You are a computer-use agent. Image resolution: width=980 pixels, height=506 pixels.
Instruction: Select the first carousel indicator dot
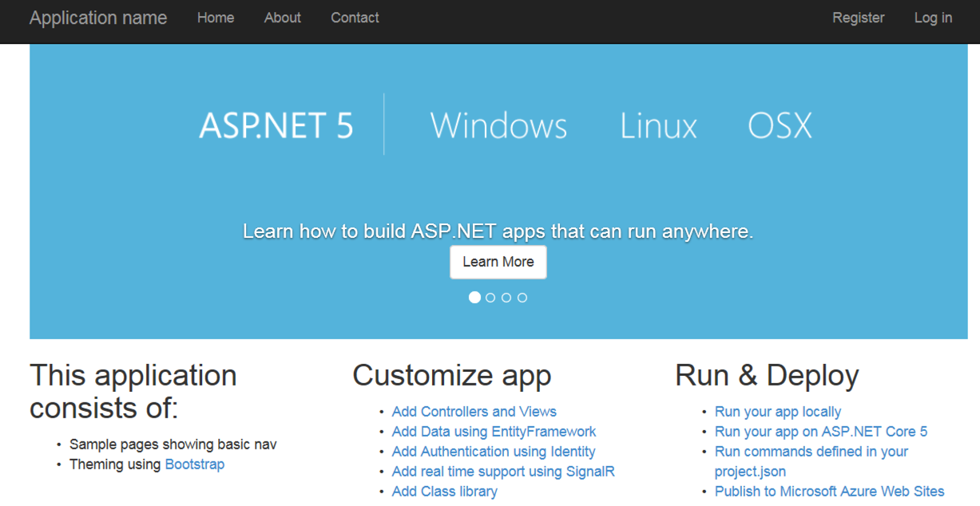[x=474, y=298]
